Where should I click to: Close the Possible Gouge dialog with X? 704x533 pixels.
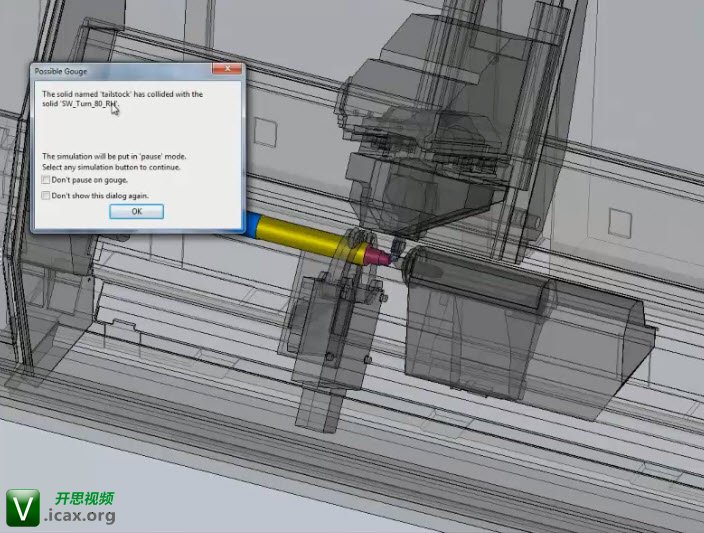[227, 68]
